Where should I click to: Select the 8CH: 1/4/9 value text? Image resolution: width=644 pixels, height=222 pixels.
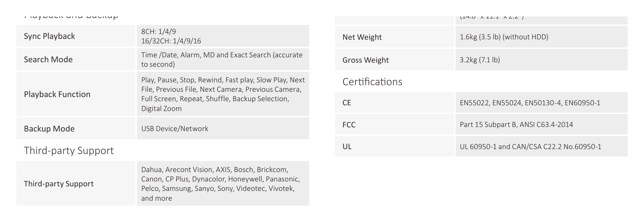click(159, 32)
